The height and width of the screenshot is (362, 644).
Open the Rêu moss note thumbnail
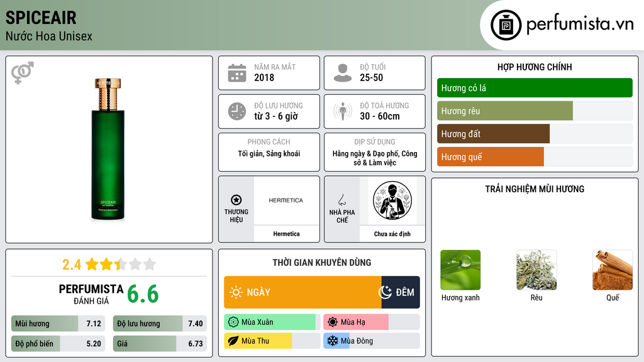[536, 270]
